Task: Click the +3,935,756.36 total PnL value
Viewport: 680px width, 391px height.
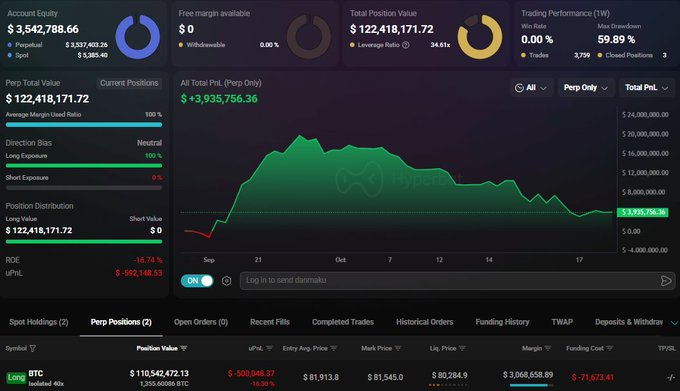Action: click(219, 98)
